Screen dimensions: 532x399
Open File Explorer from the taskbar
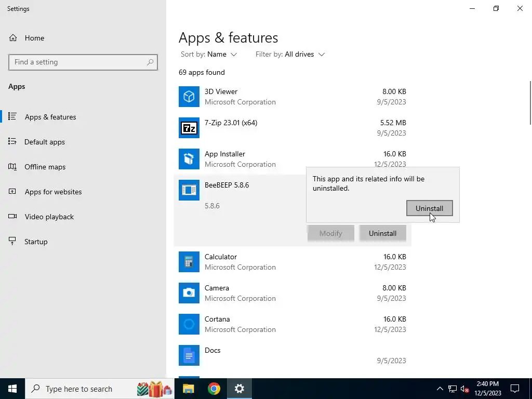(x=188, y=389)
